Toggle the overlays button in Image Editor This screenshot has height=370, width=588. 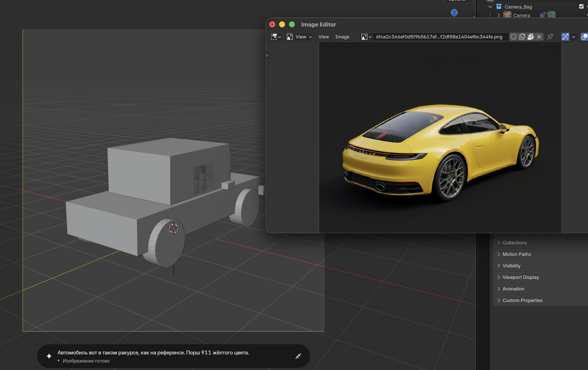pyautogui.click(x=585, y=37)
